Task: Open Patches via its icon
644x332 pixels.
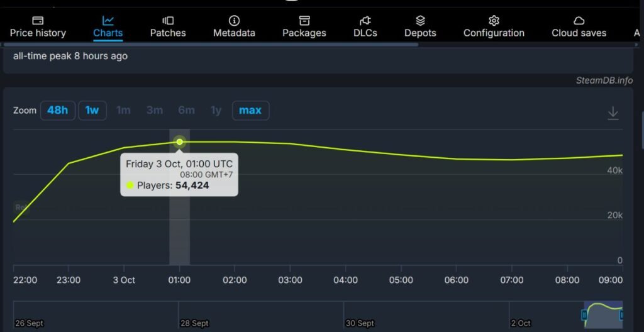Action: tap(168, 21)
